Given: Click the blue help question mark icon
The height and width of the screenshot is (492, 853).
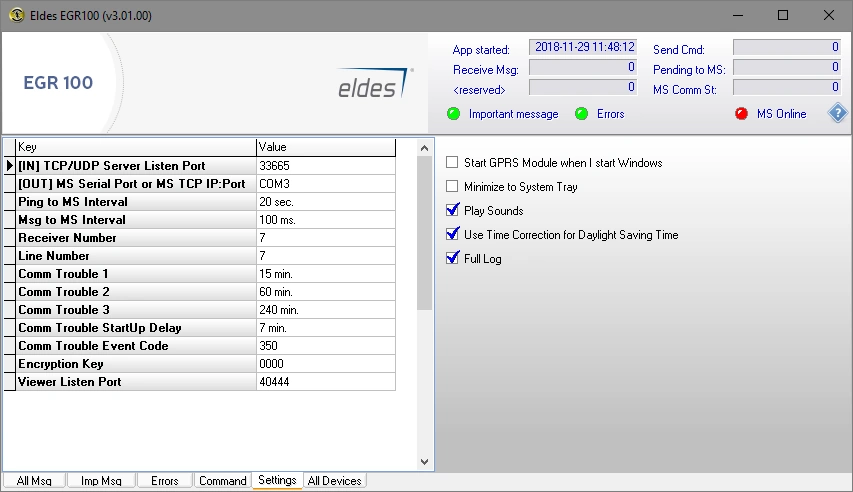Looking at the screenshot, I should tap(837, 113).
